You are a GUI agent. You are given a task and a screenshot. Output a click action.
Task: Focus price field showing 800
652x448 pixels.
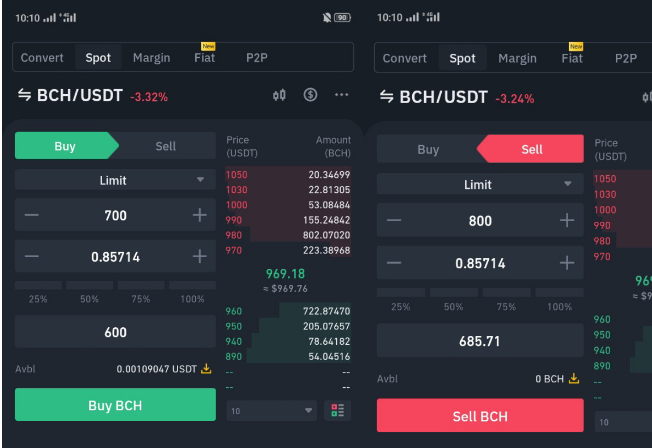(480, 220)
